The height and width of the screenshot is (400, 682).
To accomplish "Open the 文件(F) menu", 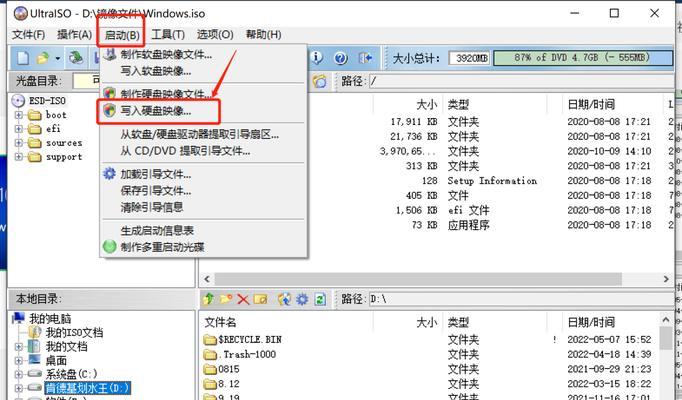I will tap(29, 34).
